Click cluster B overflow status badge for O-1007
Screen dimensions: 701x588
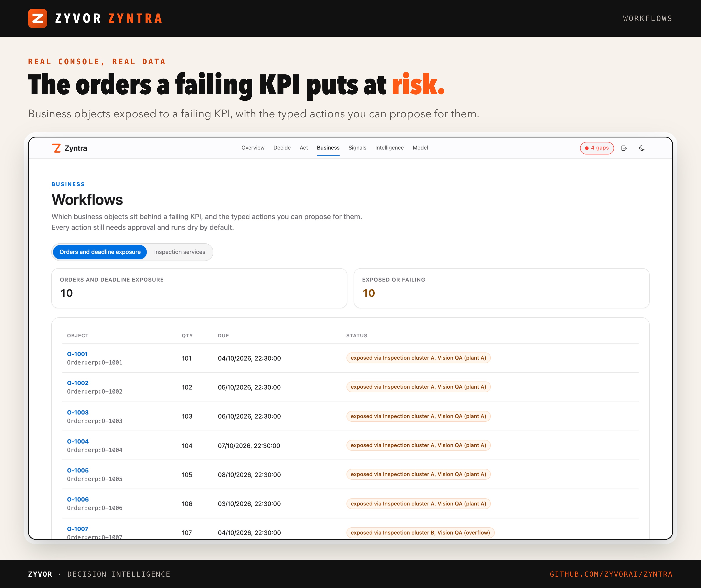pos(420,533)
